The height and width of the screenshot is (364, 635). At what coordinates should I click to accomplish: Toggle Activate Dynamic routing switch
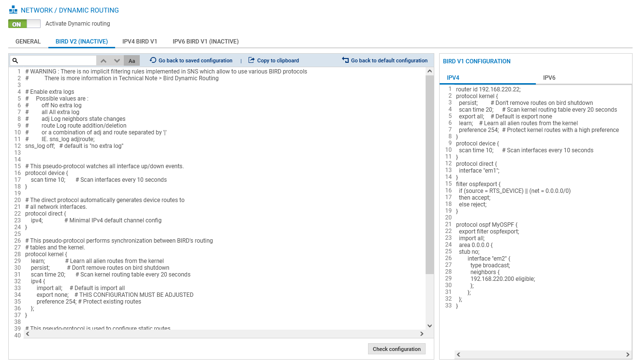coord(24,24)
